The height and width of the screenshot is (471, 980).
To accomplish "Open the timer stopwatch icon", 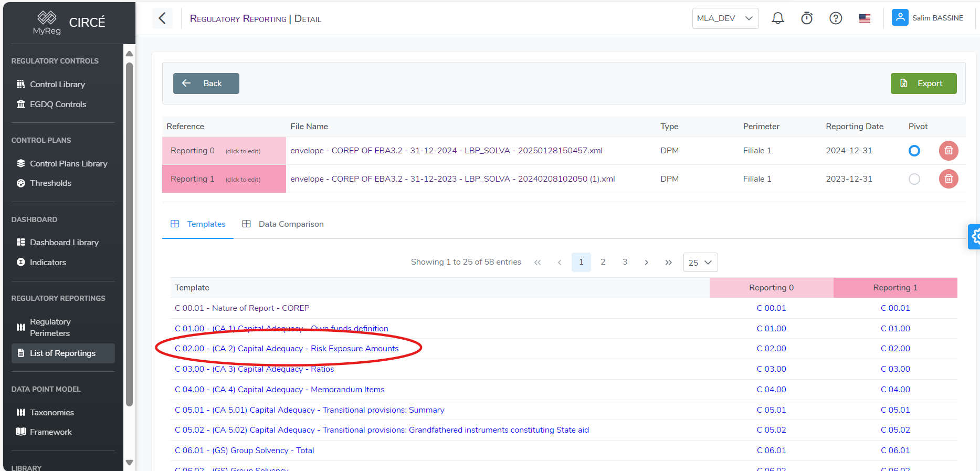I will (807, 18).
